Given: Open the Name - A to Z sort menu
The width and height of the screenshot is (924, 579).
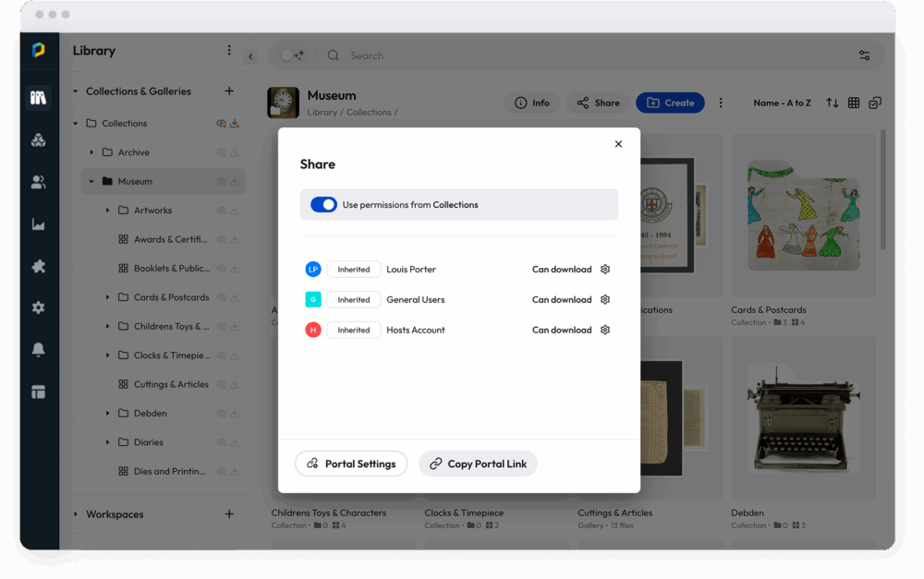Looking at the screenshot, I should [782, 103].
